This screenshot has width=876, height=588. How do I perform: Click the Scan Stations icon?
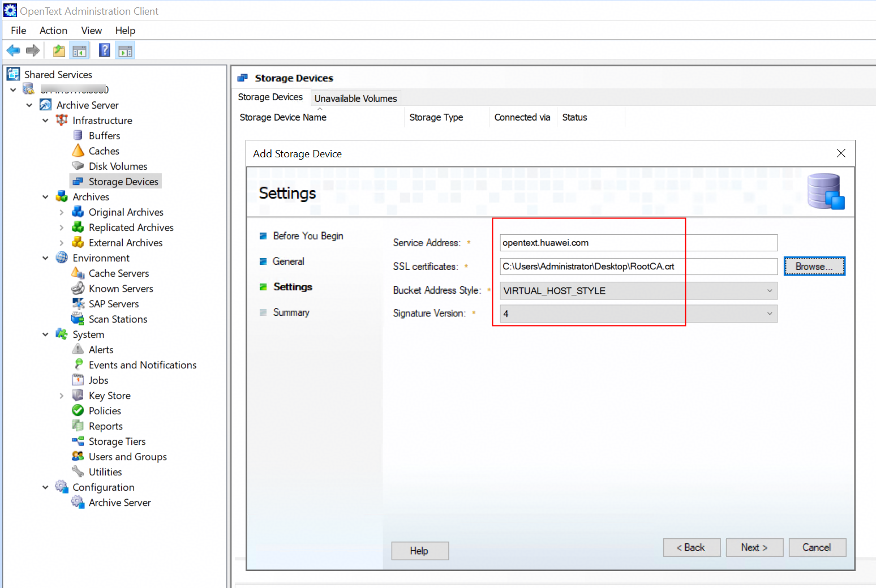coord(78,319)
